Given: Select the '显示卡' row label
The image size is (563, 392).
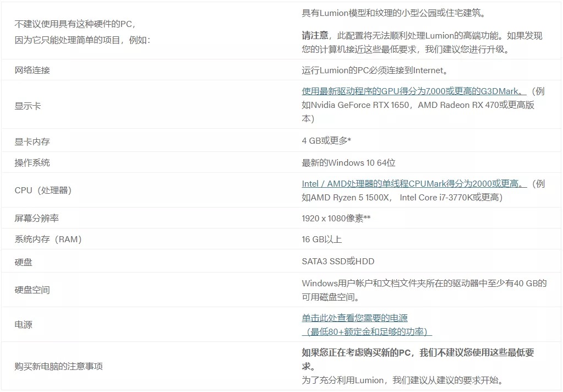Looking at the screenshot, I should (x=28, y=106).
